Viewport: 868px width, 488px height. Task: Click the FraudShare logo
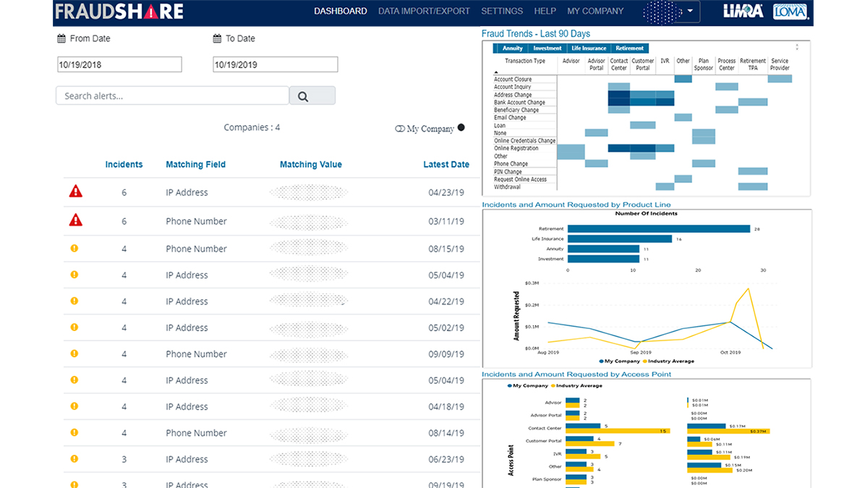[x=119, y=12]
